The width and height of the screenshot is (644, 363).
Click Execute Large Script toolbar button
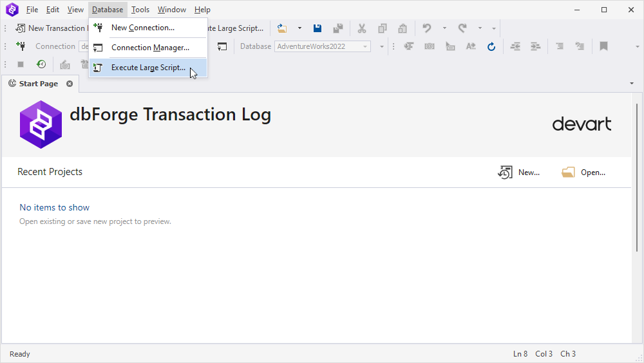click(236, 28)
